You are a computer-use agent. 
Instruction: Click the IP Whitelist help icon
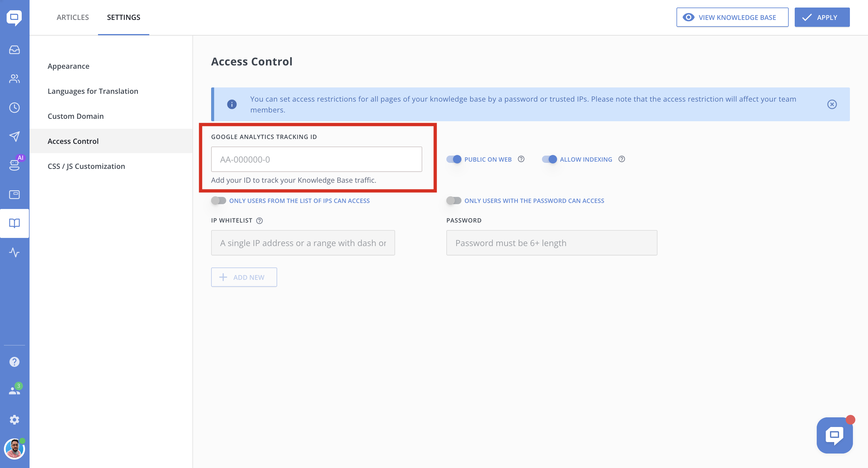259,221
